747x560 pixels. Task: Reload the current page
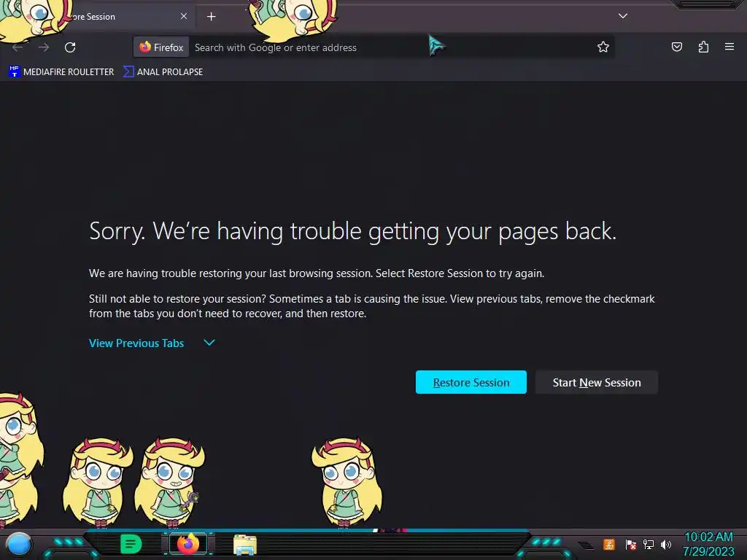[70, 47]
